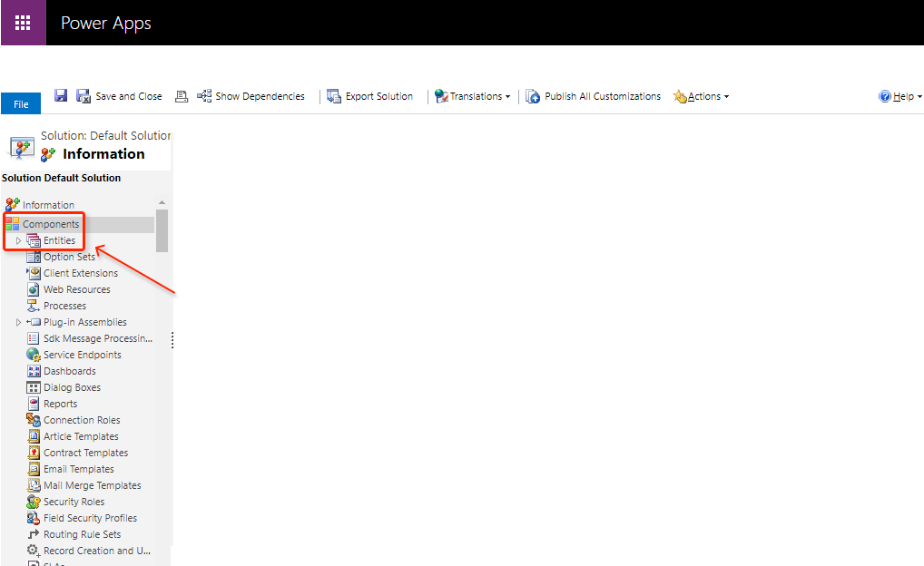
Task: Select Dashboards in the tree
Action: (70, 371)
